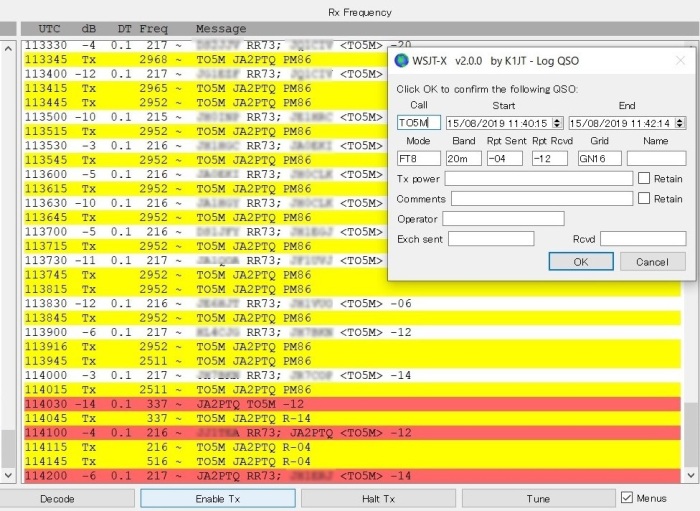Click the Rcvd exchange input field

[643, 239]
